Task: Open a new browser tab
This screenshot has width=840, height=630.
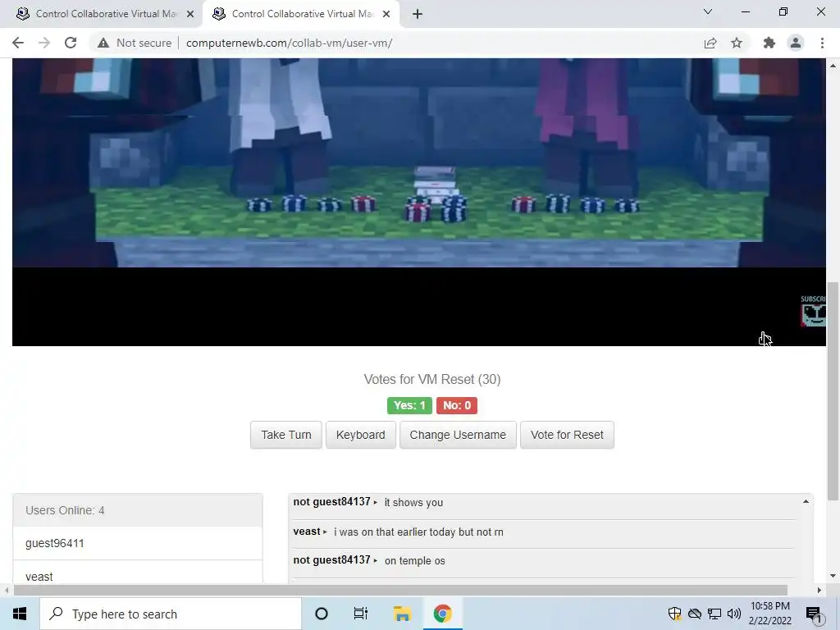Action: (x=418, y=14)
